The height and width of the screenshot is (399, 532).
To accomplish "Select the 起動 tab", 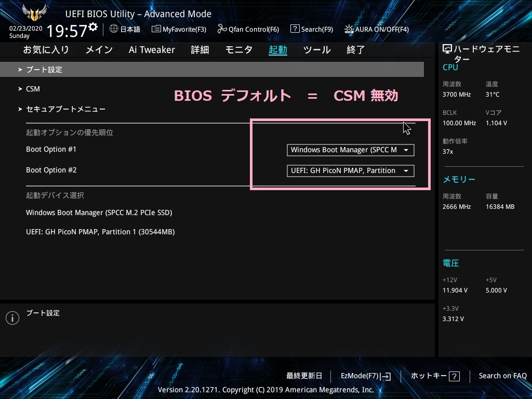I will (x=278, y=50).
